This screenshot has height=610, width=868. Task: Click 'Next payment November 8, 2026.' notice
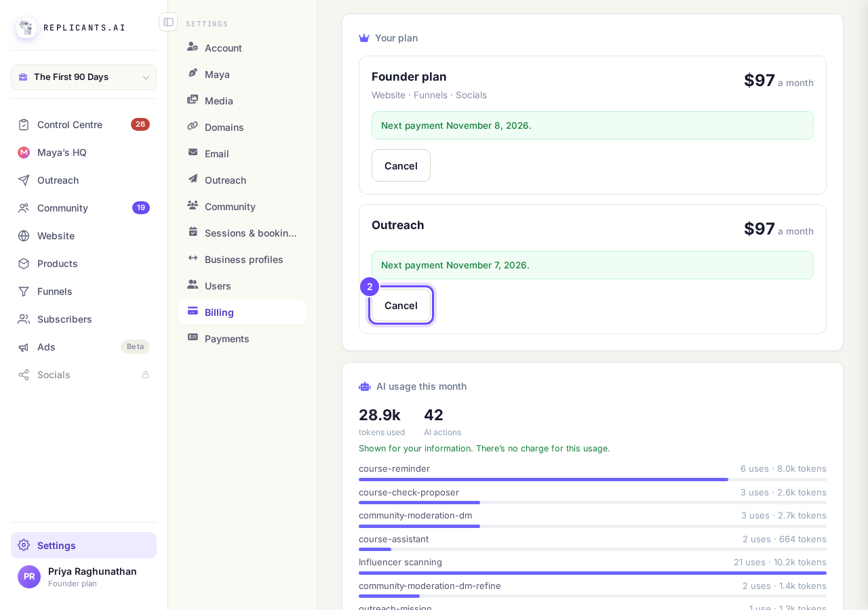593,125
